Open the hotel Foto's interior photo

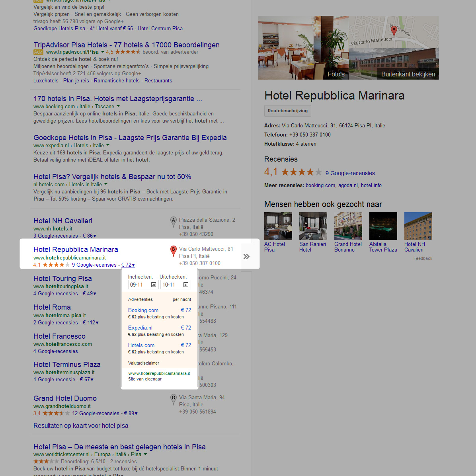[303, 48]
